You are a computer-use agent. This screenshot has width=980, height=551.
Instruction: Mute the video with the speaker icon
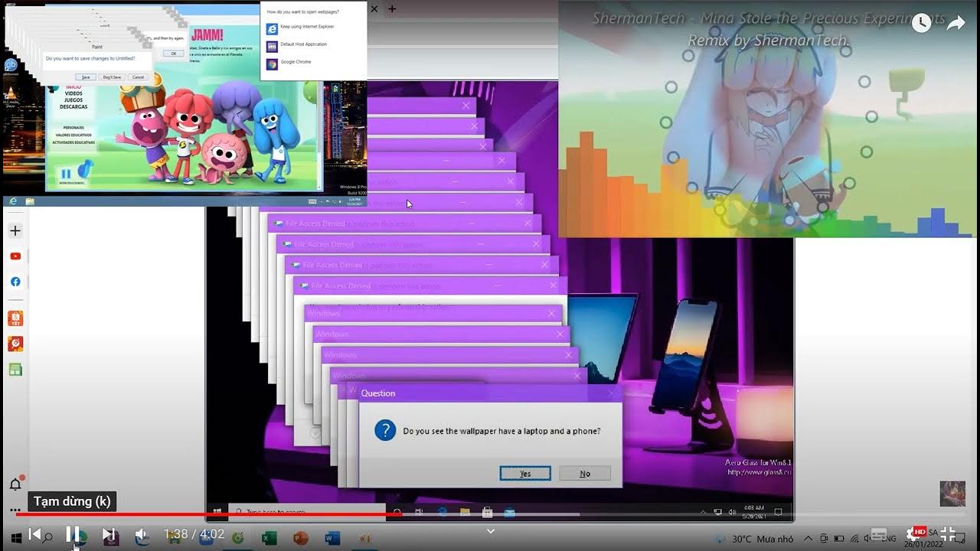pos(142,535)
